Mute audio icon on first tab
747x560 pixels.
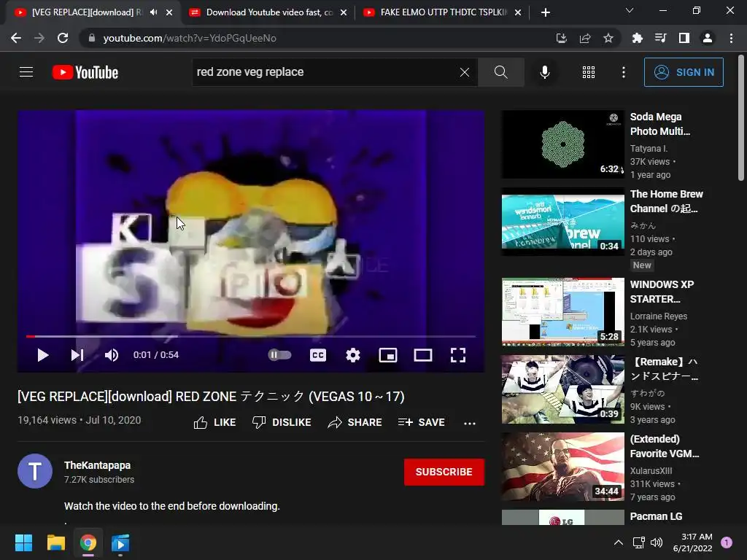[153, 12]
